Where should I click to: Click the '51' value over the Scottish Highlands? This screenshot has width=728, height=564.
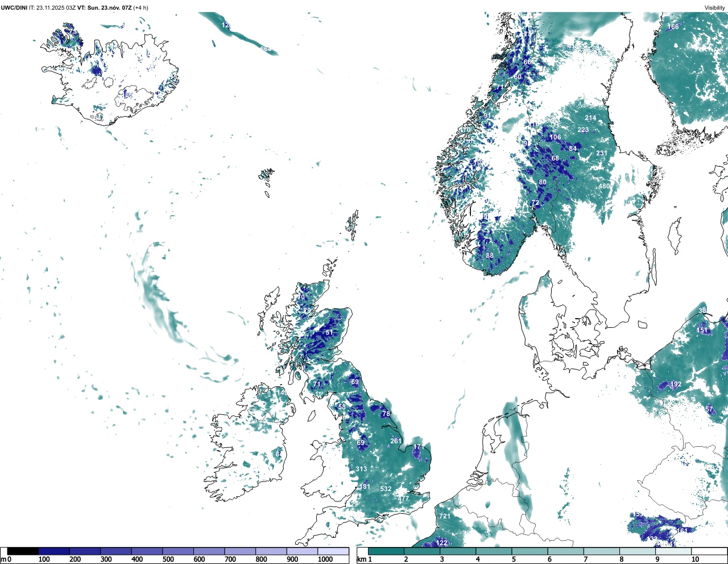coord(329,332)
